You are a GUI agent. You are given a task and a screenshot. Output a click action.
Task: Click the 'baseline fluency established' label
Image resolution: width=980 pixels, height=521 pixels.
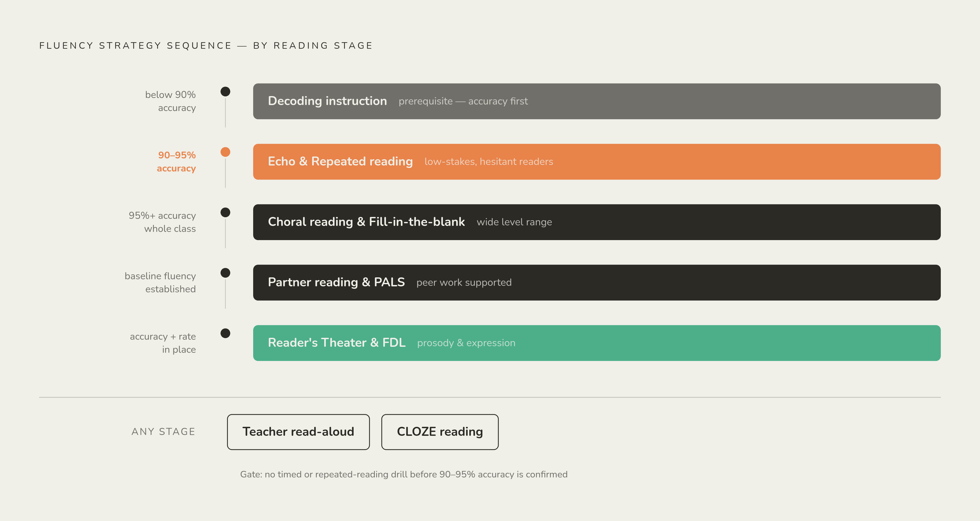[160, 283]
